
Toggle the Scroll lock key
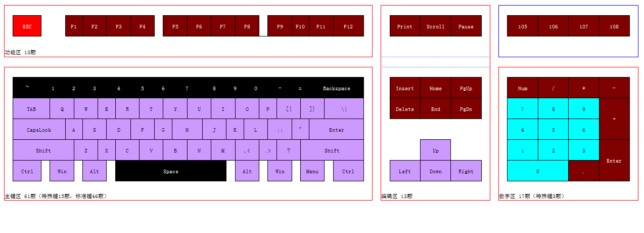(435, 26)
